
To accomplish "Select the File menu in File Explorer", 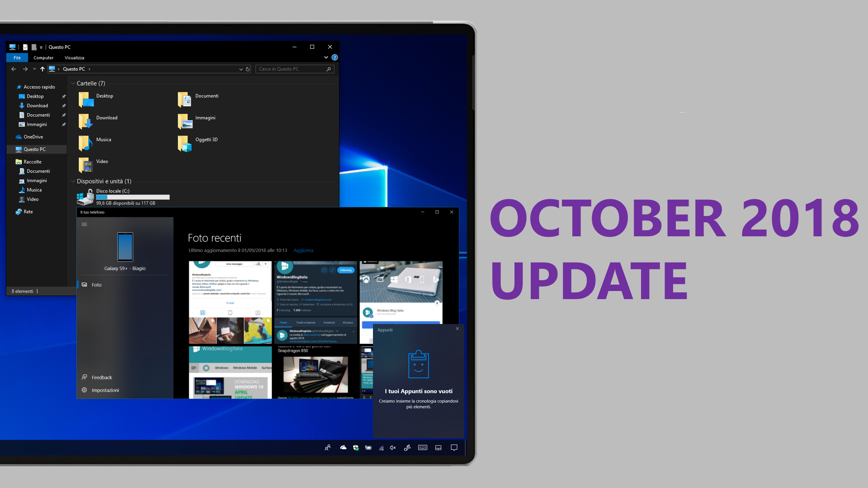I will tap(17, 57).
